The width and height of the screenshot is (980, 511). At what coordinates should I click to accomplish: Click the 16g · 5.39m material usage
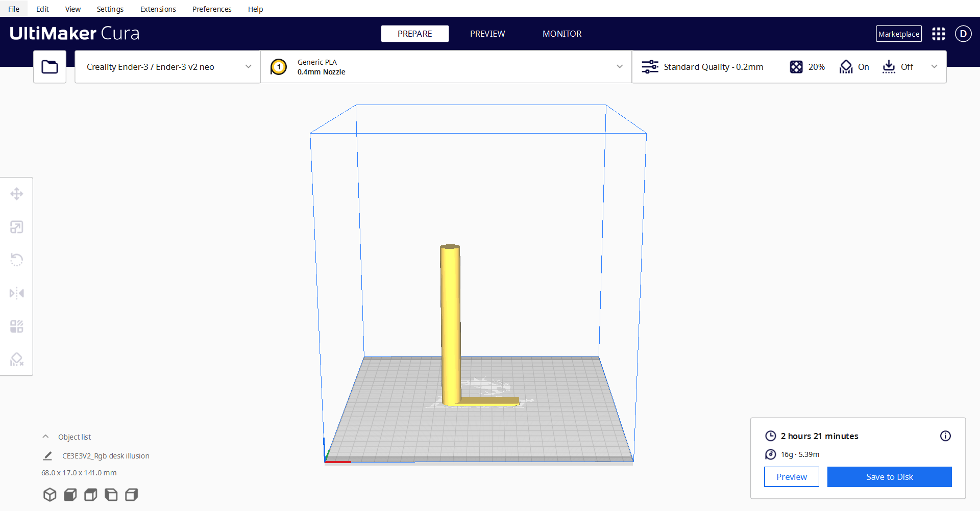pos(800,454)
